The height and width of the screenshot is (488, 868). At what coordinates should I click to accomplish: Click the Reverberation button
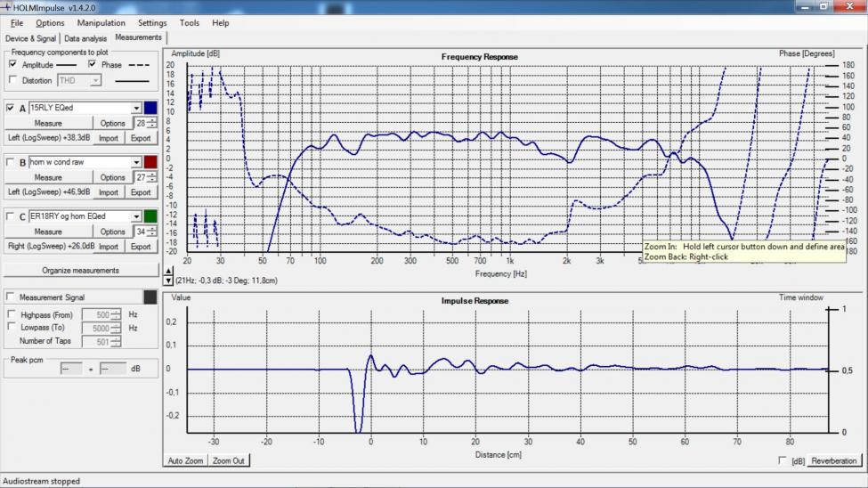pos(834,460)
